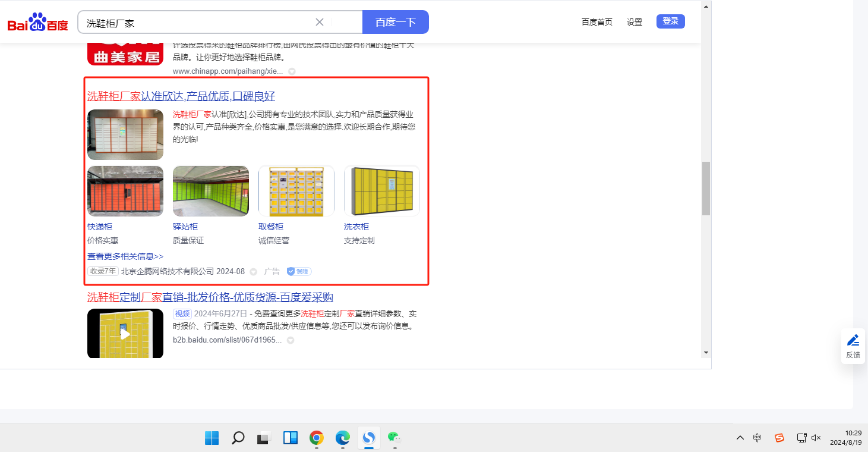Image resolution: width=868 pixels, height=452 pixels.
Task: Open the locker thumbnail beside 欣达 description
Action: click(x=125, y=134)
